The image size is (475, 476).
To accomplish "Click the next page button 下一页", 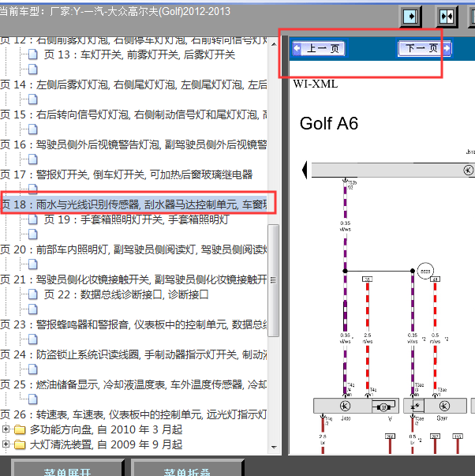I will (425, 48).
